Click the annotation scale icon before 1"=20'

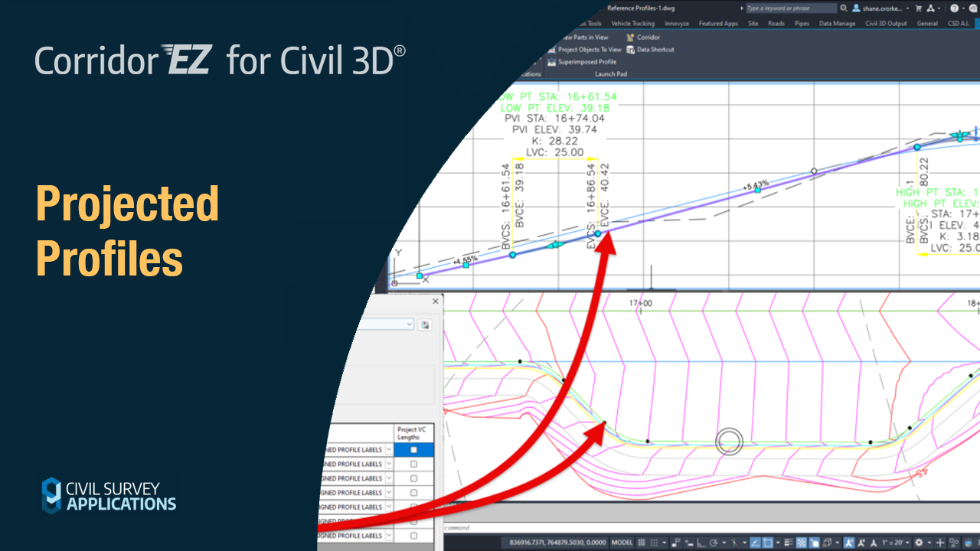[874, 543]
